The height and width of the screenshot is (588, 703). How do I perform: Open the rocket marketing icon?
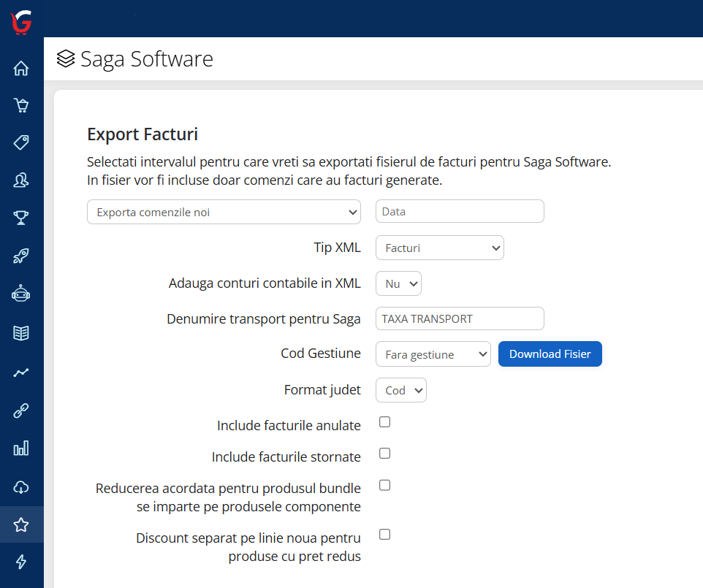pyautogui.click(x=21, y=256)
